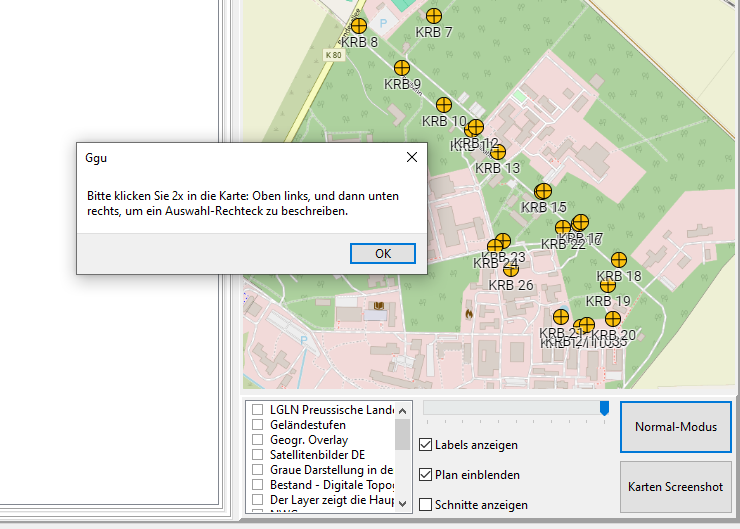Toggle the Geogr. Overlay layer

pyautogui.click(x=258, y=440)
